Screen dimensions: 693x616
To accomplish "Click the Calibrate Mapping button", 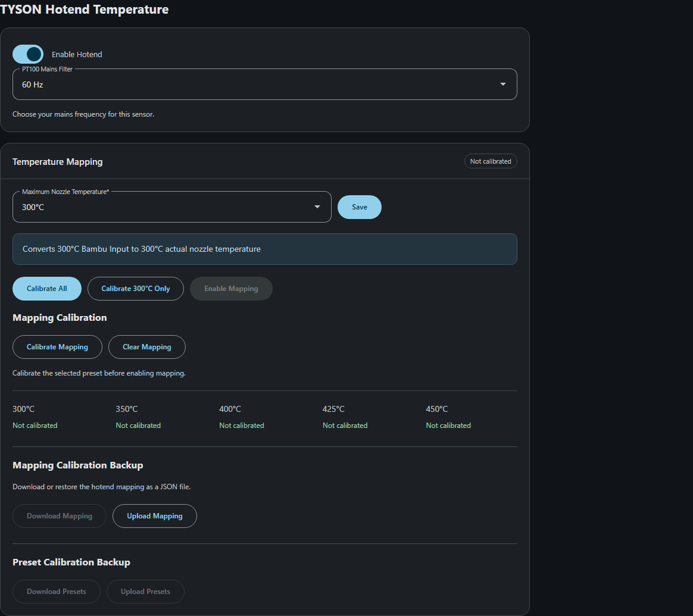I will (58, 347).
